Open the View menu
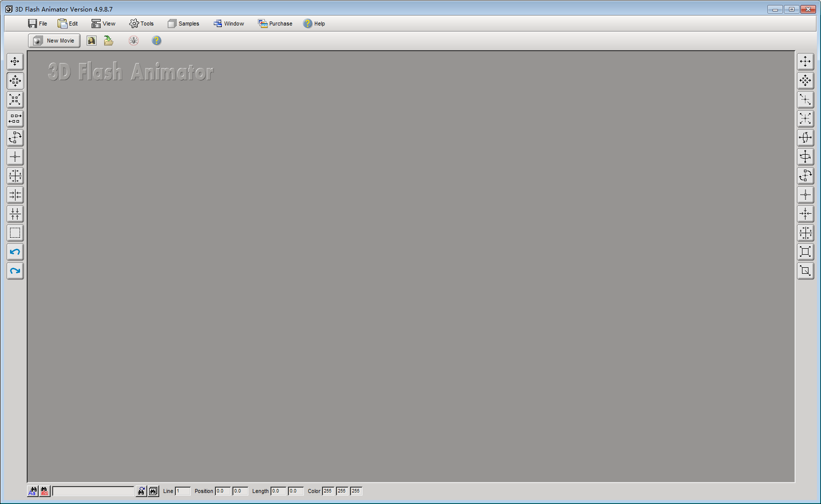 [x=103, y=24]
